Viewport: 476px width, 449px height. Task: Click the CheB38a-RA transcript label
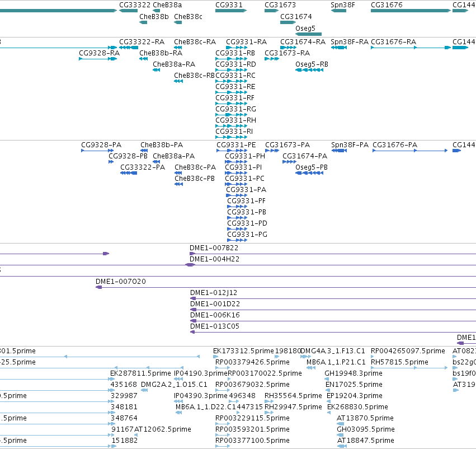click(174, 64)
